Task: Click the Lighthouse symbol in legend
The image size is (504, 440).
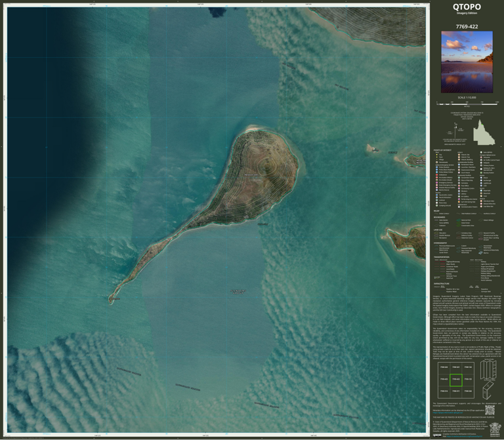Action: [481, 183]
